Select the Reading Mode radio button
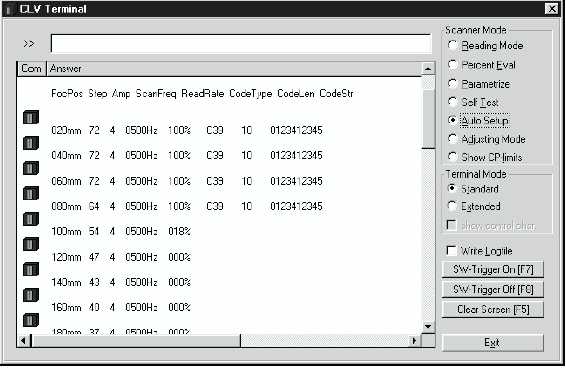The height and width of the screenshot is (370, 566). pos(452,45)
